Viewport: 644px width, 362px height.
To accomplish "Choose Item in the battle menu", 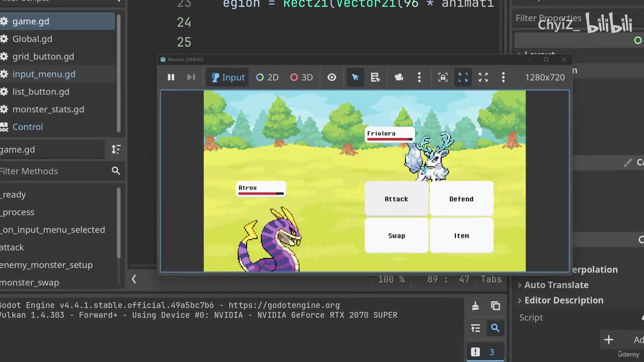I will coord(461,235).
